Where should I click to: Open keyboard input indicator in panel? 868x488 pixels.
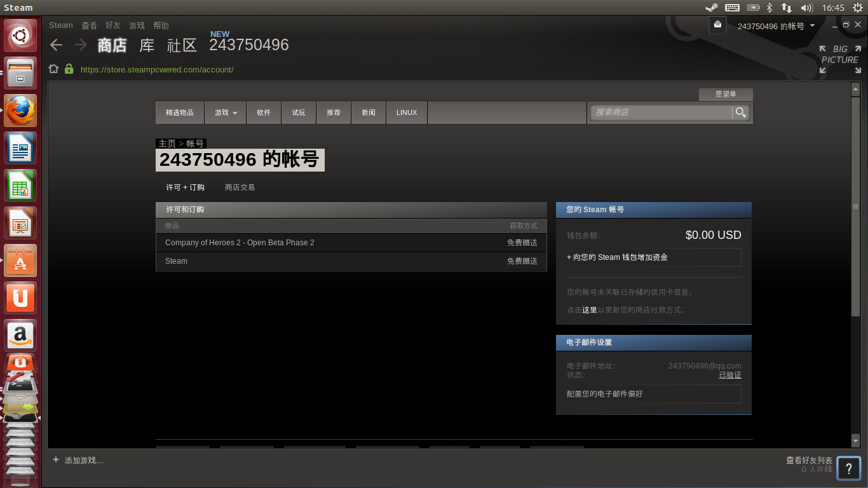point(732,8)
